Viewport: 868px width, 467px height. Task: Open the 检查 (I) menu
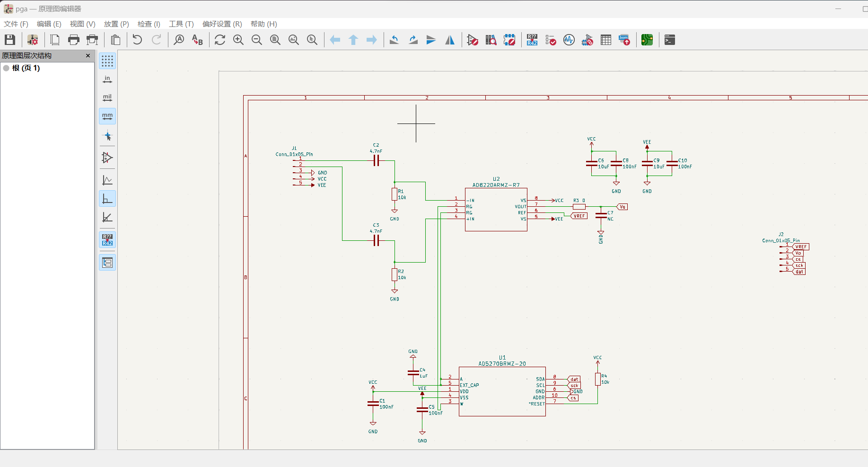[149, 24]
